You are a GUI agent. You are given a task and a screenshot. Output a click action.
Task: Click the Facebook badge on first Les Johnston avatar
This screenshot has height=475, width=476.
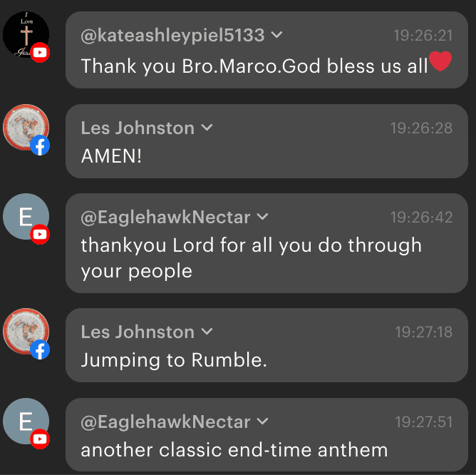click(41, 145)
